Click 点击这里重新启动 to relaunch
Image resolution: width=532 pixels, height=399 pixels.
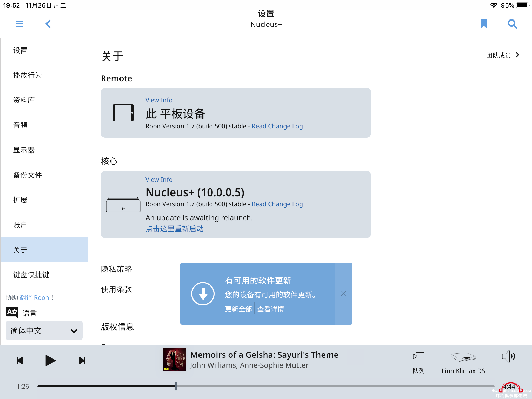pos(175,229)
